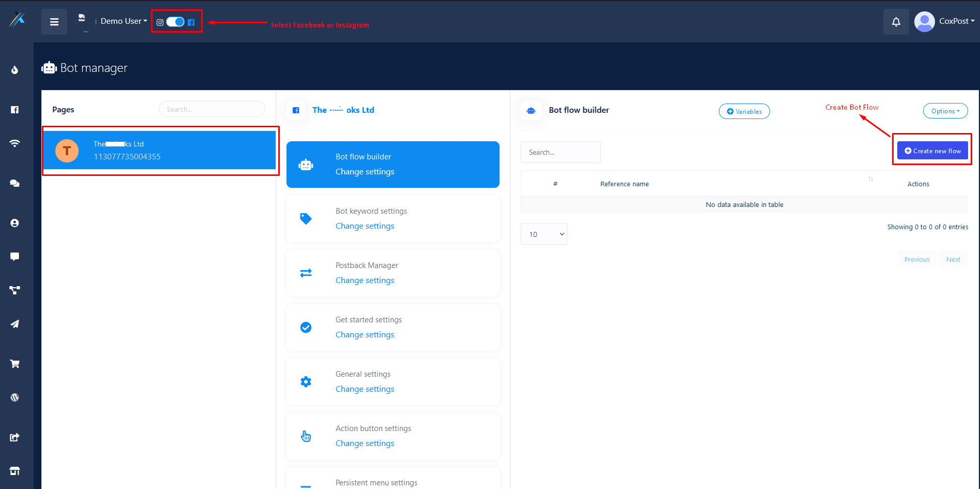
Task: Open the WordPress sidebar icon
Action: (x=15, y=397)
